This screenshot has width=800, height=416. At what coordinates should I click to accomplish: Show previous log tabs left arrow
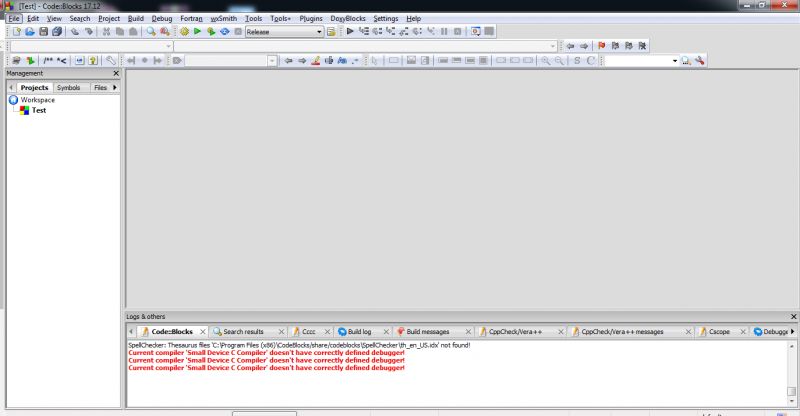click(x=131, y=332)
